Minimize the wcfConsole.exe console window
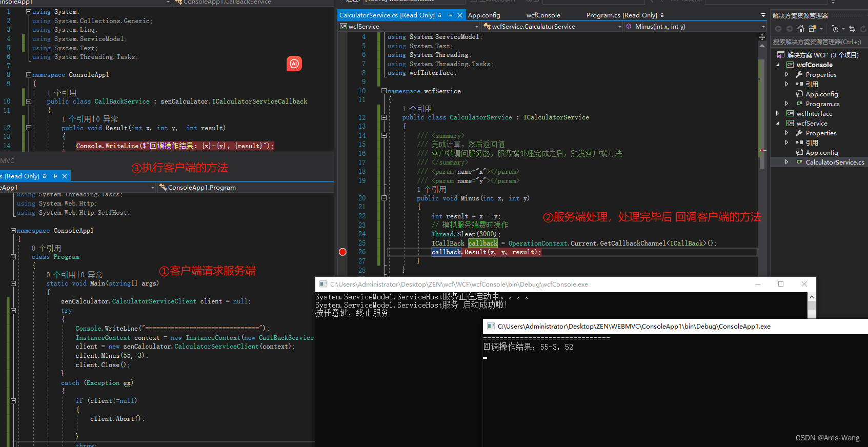The image size is (868, 447). tap(758, 284)
